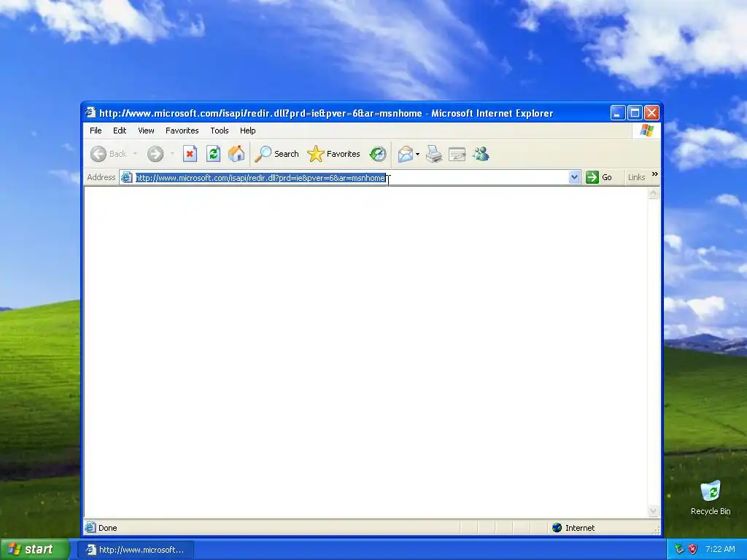The image size is (747, 560).
Task: Expand the Address bar dropdown list
Action: coord(574,177)
